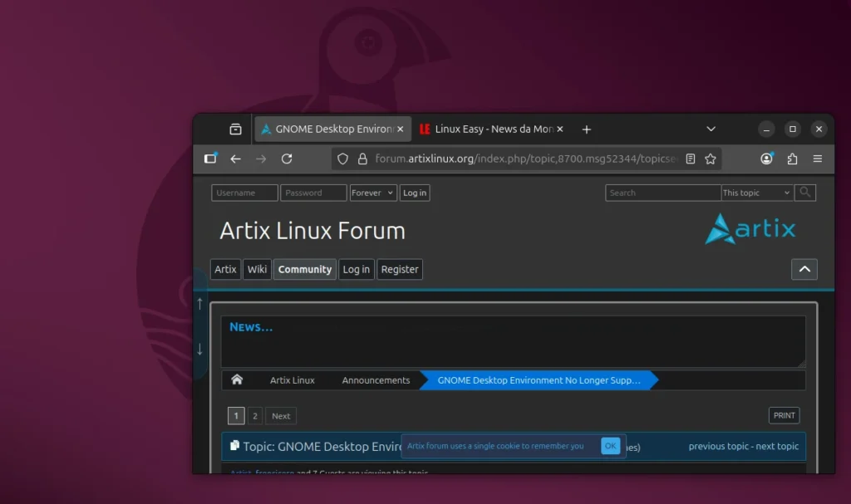
Task: Click the Artix logo in the forum header
Action: coord(749,230)
